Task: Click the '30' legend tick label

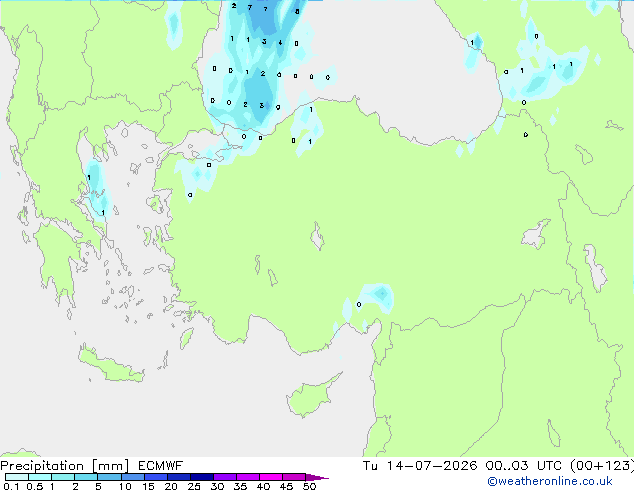Action: click(x=217, y=486)
